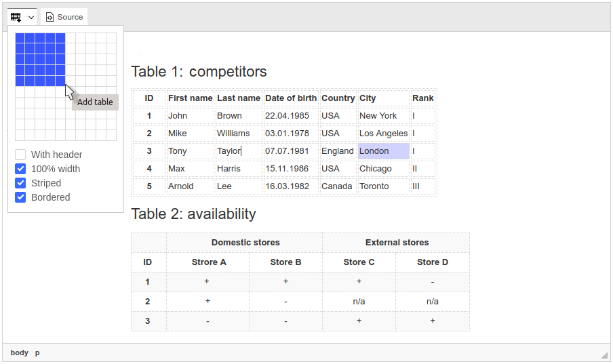Expand the table dropdown arrow
The height and width of the screenshot is (364, 613).
pyautogui.click(x=31, y=17)
